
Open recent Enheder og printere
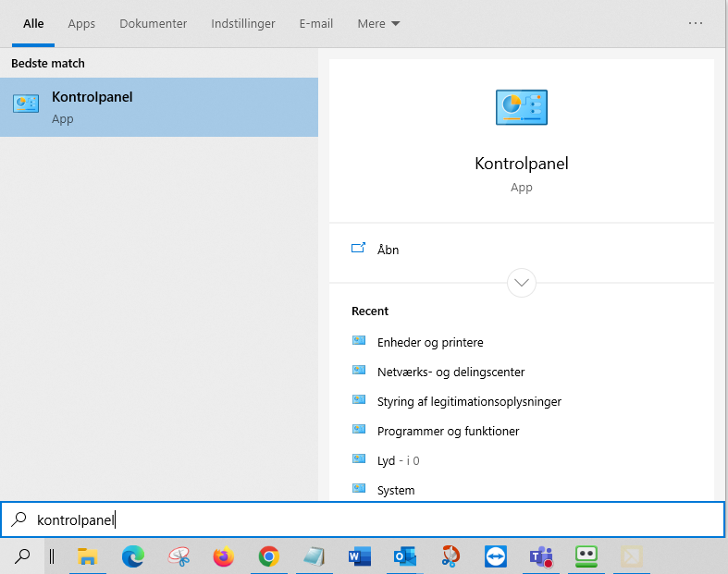[430, 342]
